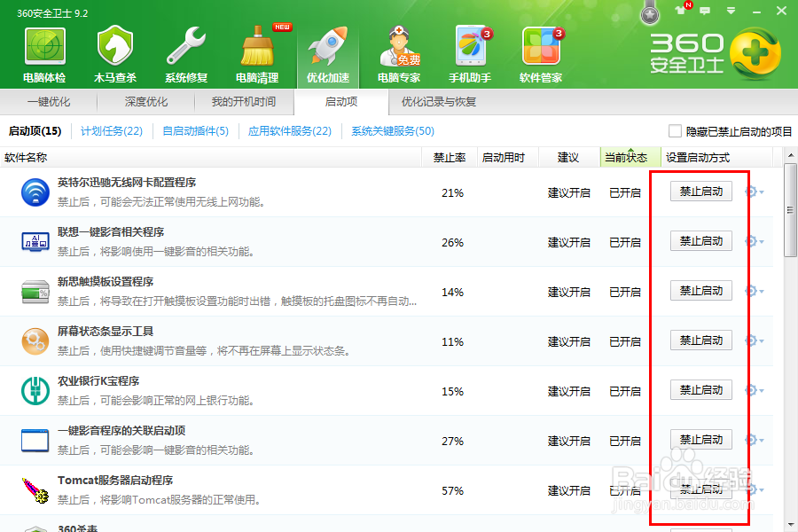Open 木马查杀 scanner
Image resolution: width=798 pixels, height=532 pixels.
[115, 55]
